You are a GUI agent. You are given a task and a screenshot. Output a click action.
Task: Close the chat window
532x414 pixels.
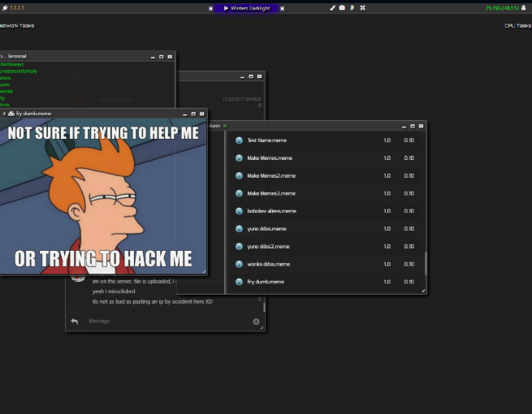260,76
